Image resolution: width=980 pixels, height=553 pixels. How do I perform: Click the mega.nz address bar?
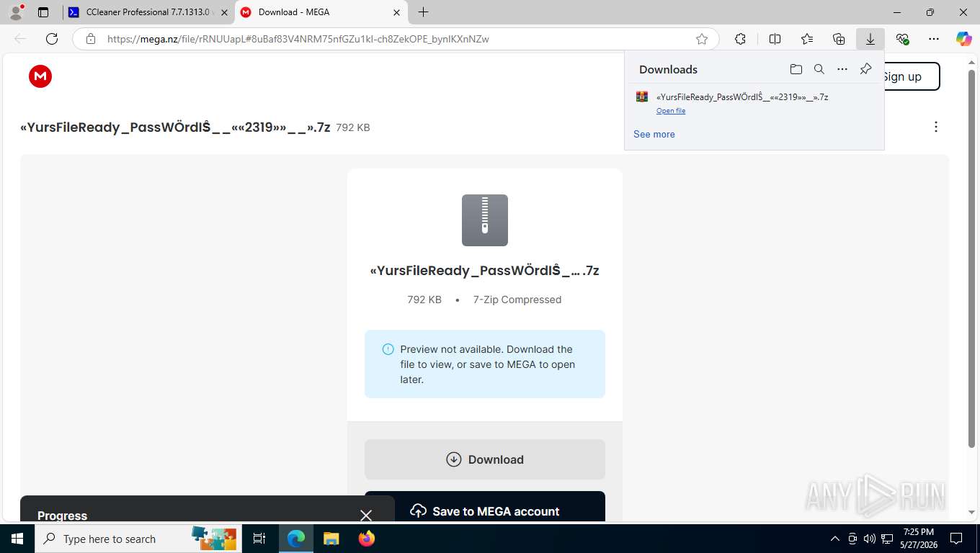(395, 39)
